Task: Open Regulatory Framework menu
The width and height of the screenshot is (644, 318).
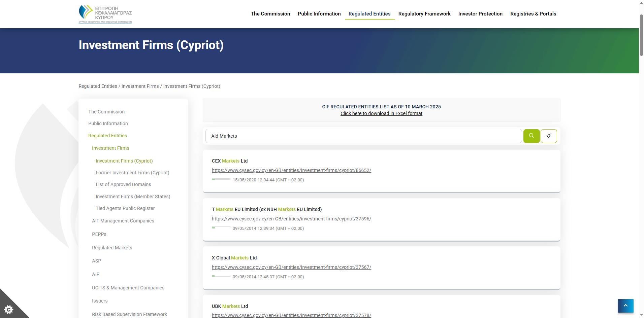Action: coord(424,14)
